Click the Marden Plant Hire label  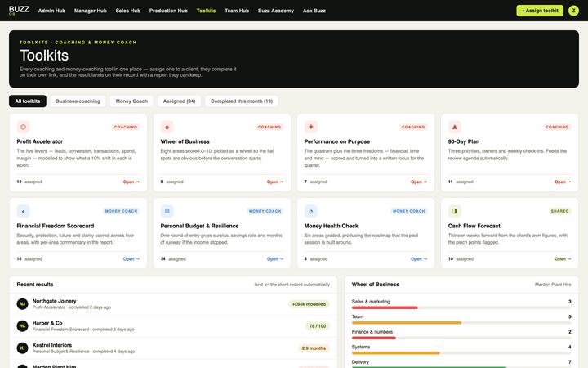tap(553, 285)
